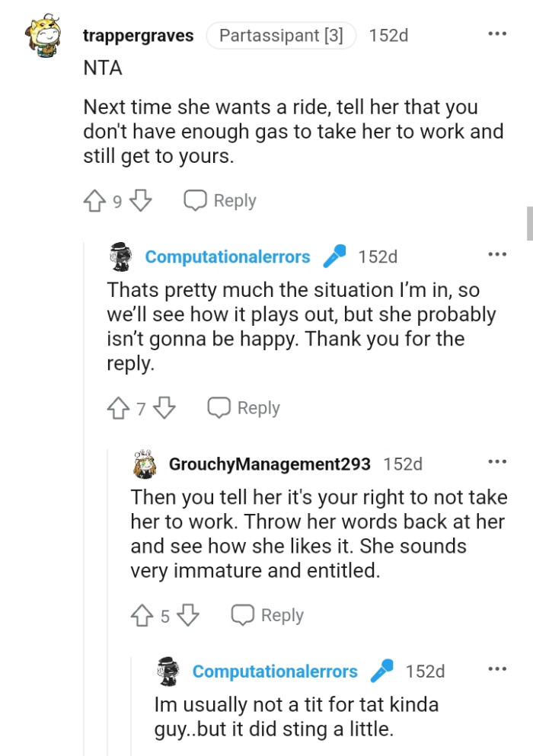Screen dimensions: 533x756
Task: Click trappergraves' profile avatar
Action: click(x=43, y=33)
